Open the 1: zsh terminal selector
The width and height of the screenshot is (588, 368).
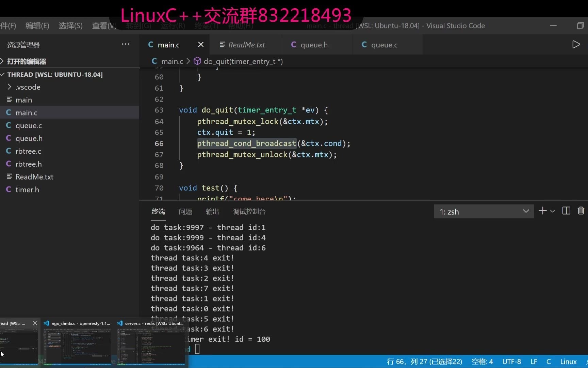tap(483, 211)
